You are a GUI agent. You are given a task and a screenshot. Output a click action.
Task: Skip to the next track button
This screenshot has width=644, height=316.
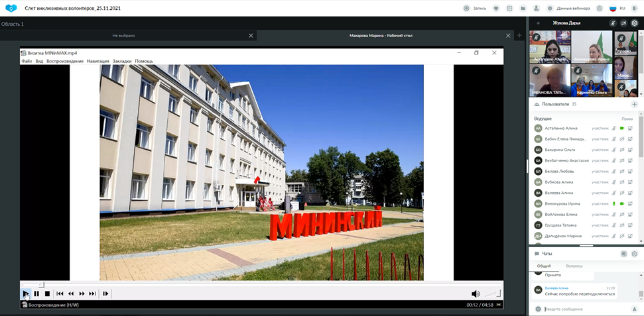point(92,294)
